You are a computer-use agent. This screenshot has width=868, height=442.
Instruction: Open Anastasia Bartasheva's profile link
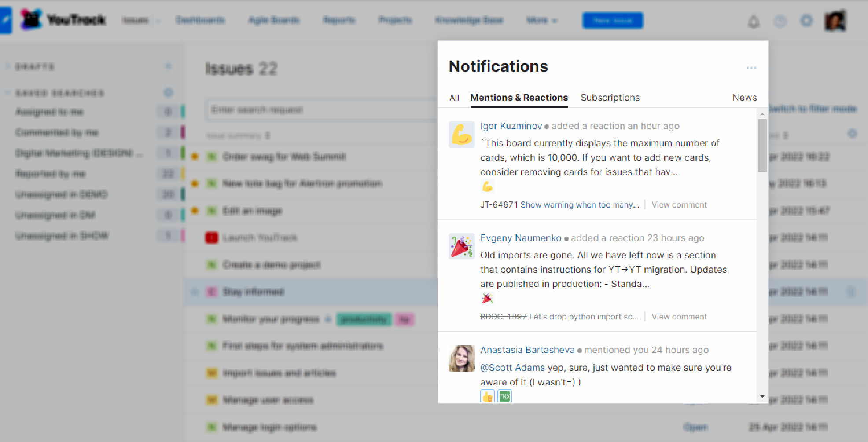(527, 350)
